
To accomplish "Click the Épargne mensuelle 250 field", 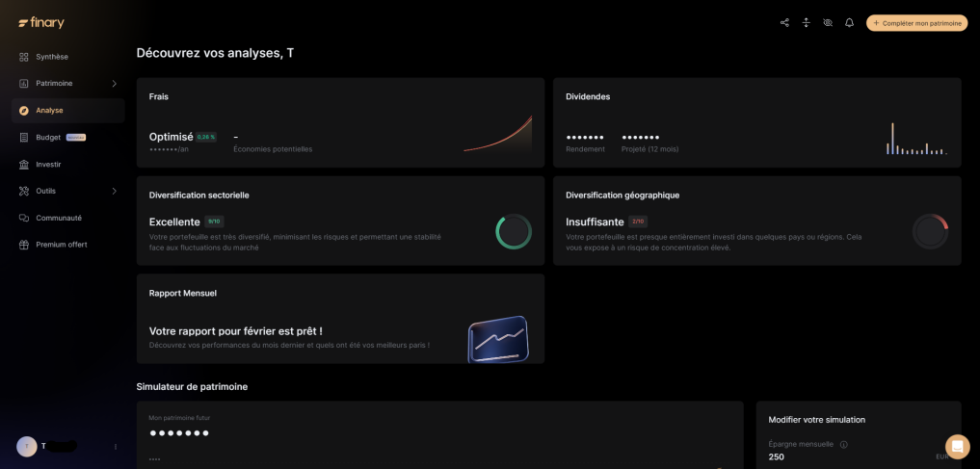I will [848, 456].
